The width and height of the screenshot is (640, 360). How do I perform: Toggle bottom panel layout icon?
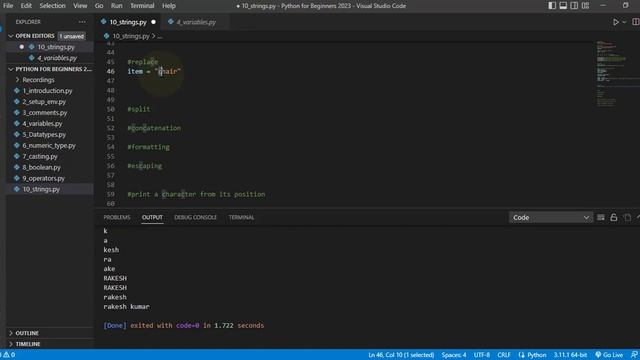click(x=563, y=6)
